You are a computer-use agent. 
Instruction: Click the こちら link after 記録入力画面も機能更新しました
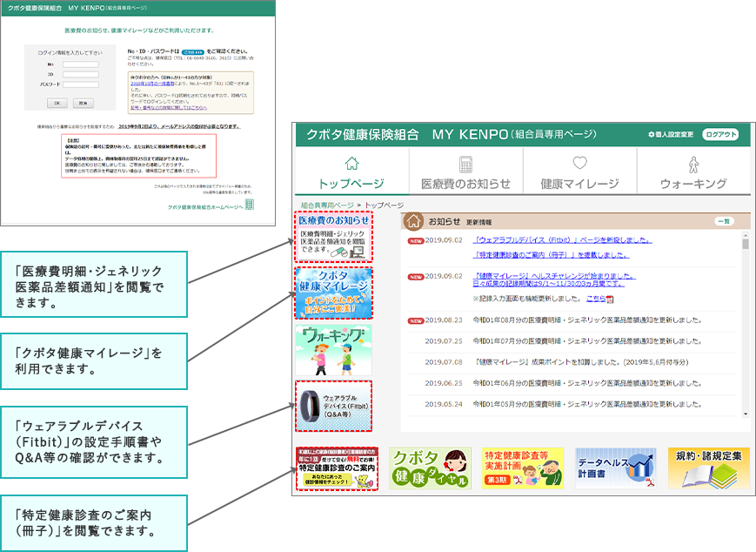click(596, 299)
